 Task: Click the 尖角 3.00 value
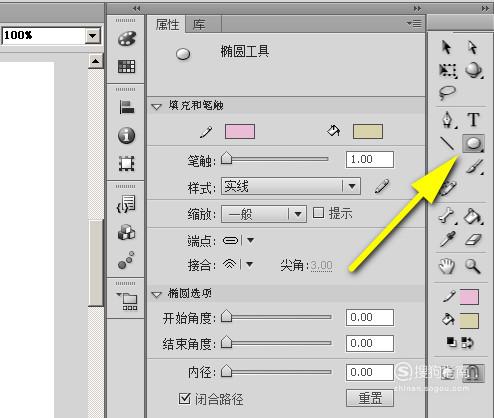tap(321, 266)
